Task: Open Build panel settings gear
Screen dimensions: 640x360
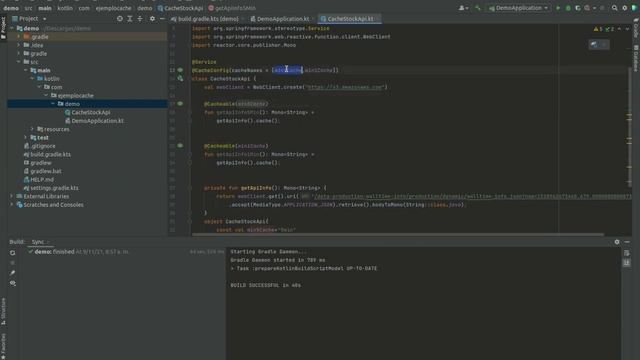Action: point(617,242)
